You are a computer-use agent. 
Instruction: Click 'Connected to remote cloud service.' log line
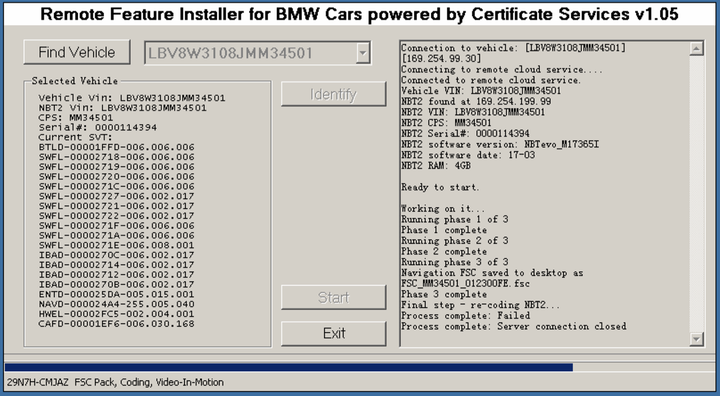[491, 80]
